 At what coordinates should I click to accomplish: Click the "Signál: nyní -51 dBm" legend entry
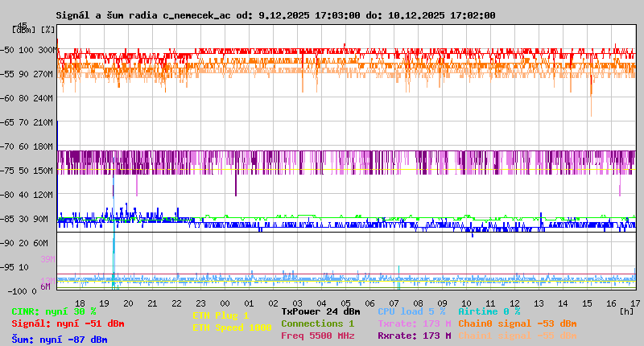click(x=68, y=323)
